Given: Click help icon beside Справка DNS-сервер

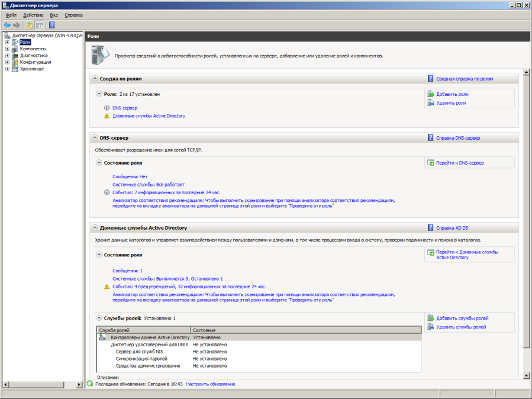Looking at the screenshot, I should click(x=431, y=137).
